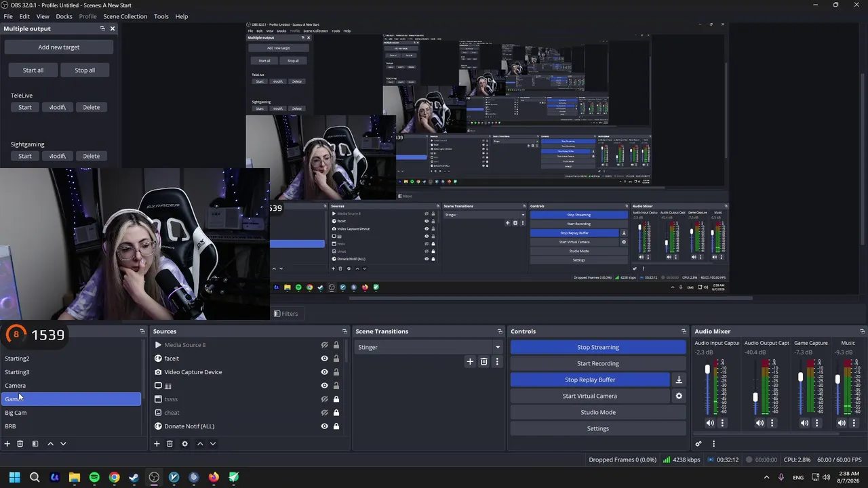Click the Music volume fader
Screen dimensions: 868x488
click(838, 380)
